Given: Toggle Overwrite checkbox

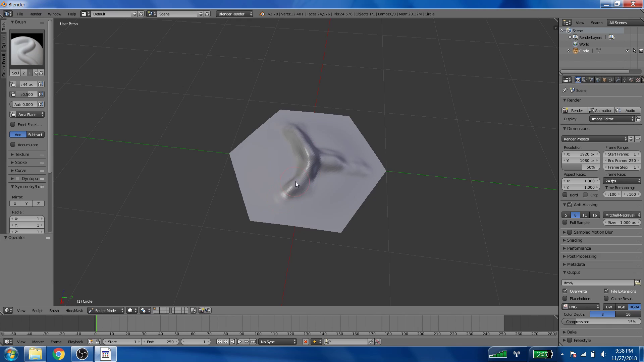Looking at the screenshot, I should click(565, 291).
